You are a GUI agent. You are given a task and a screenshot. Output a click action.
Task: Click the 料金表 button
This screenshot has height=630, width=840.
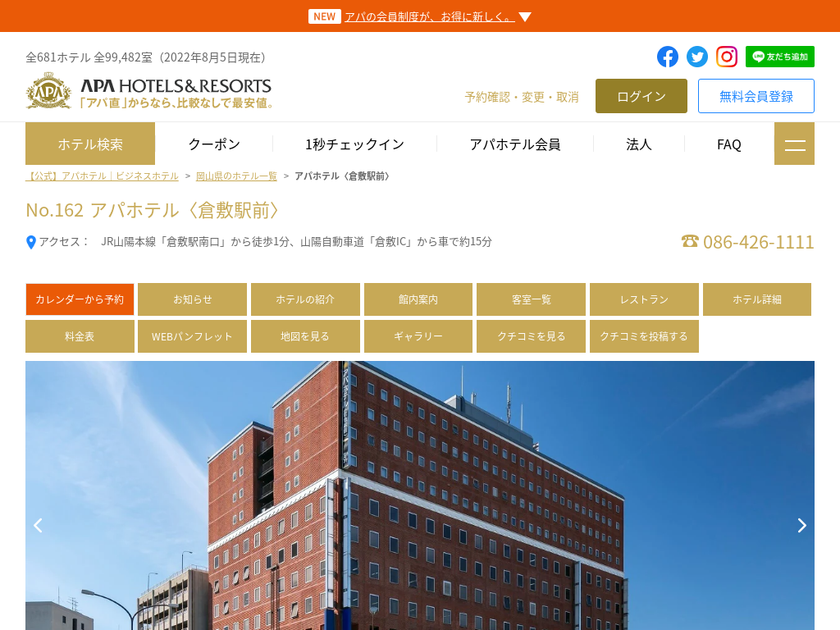click(x=80, y=336)
